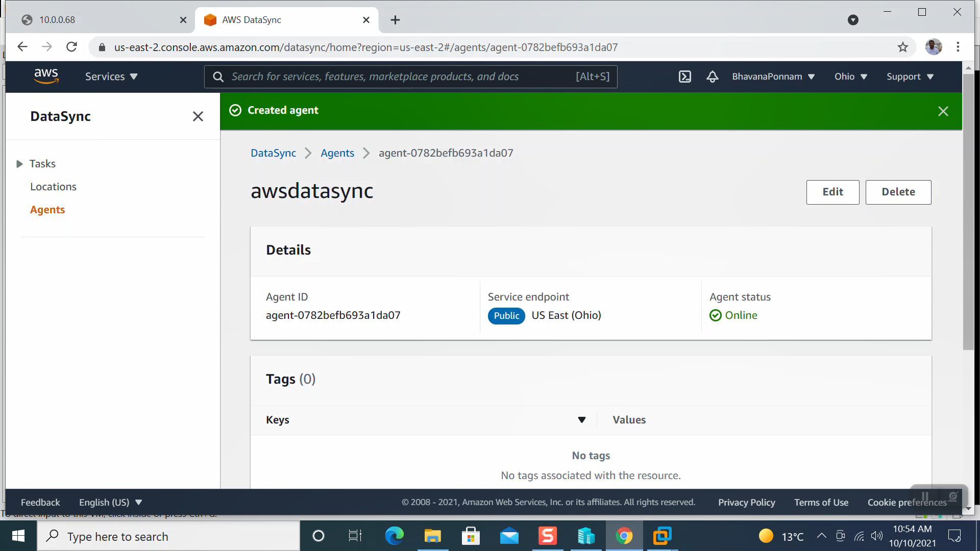Open the notifications bell icon

pyautogui.click(x=712, y=77)
